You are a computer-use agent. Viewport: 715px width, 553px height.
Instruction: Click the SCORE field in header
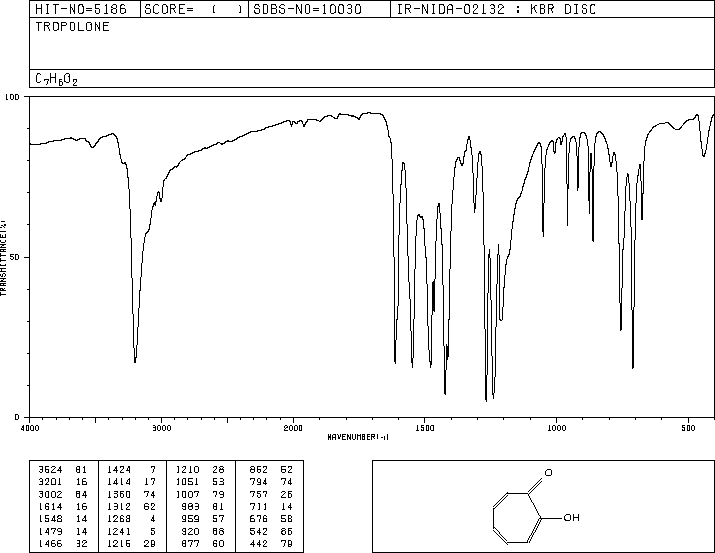pos(194,9)
